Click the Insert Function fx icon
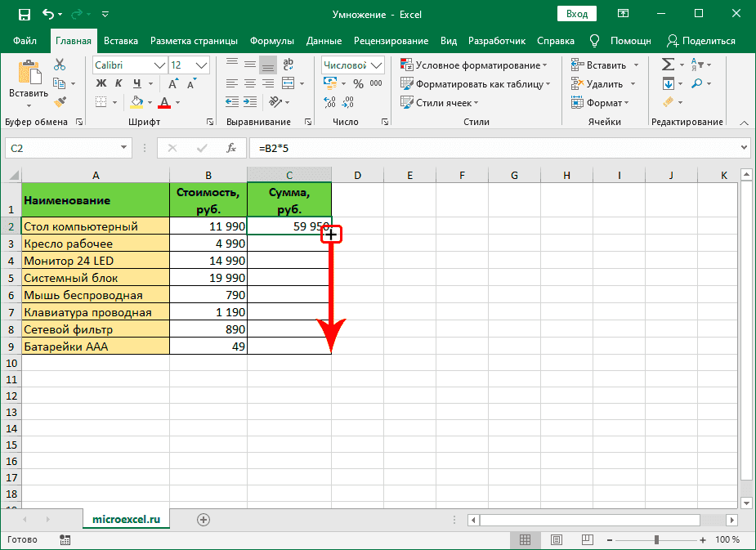This screenshot has width=756, height=550. (231, 148)
